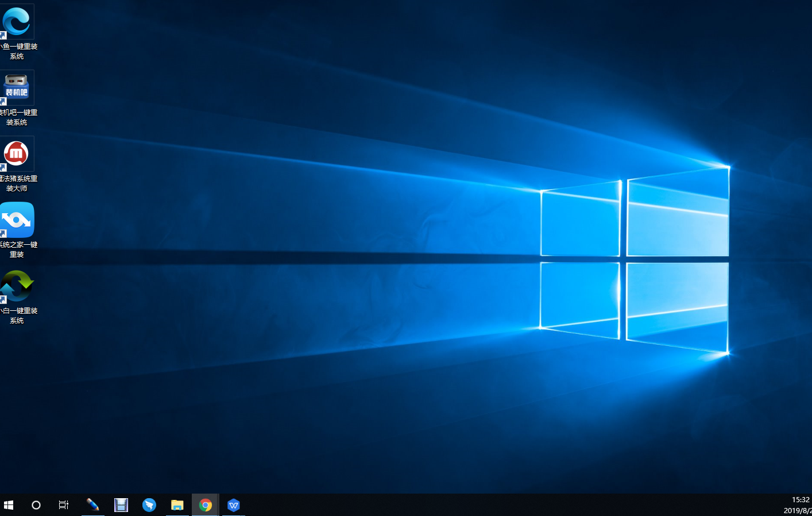Click the 系统之家一键重装 label text

point(18,249)
